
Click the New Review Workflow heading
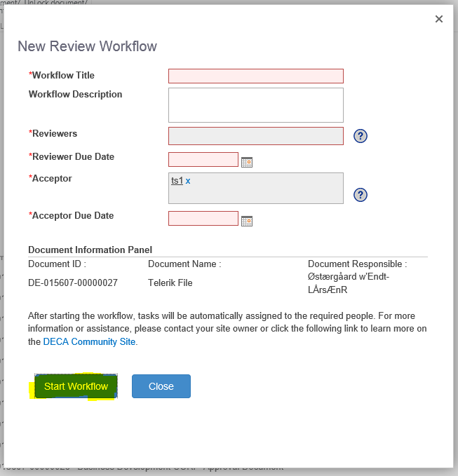87,46
